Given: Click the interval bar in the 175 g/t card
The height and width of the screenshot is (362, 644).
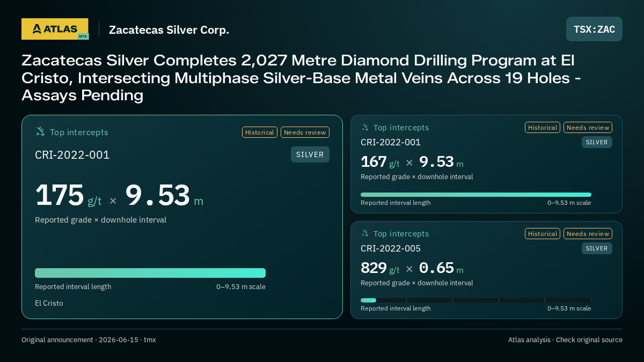Looking at the screenshot, I should click(x=150, y=273).
